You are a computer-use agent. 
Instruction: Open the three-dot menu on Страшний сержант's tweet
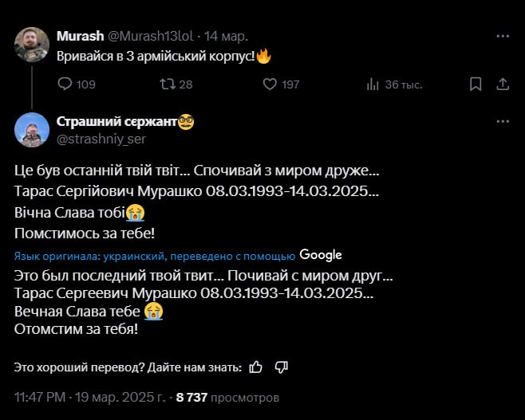503,121
